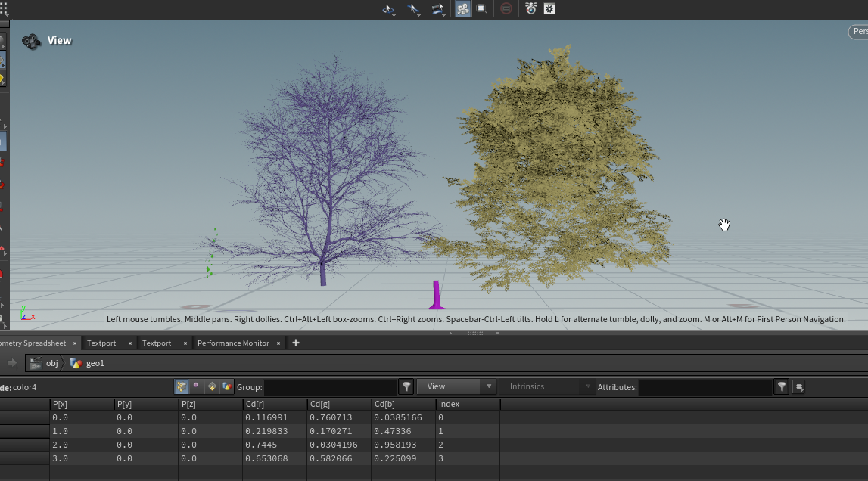Click the Cd[r] column header

coord(274,405)
